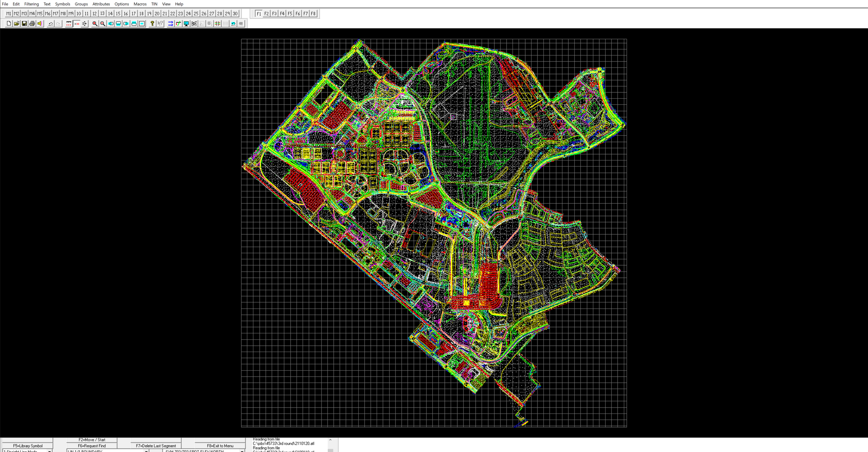Expand the SYM 703 SPOT ELEV dropdown

[x=242, y=451]
